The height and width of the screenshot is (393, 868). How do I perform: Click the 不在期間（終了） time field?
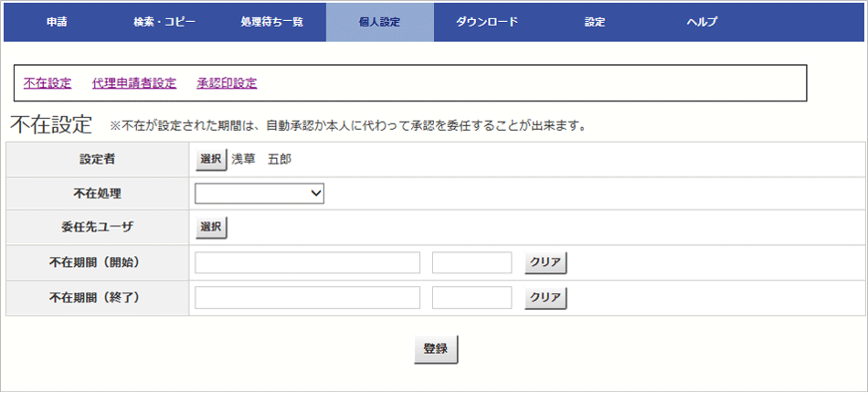tap(471, 298)
